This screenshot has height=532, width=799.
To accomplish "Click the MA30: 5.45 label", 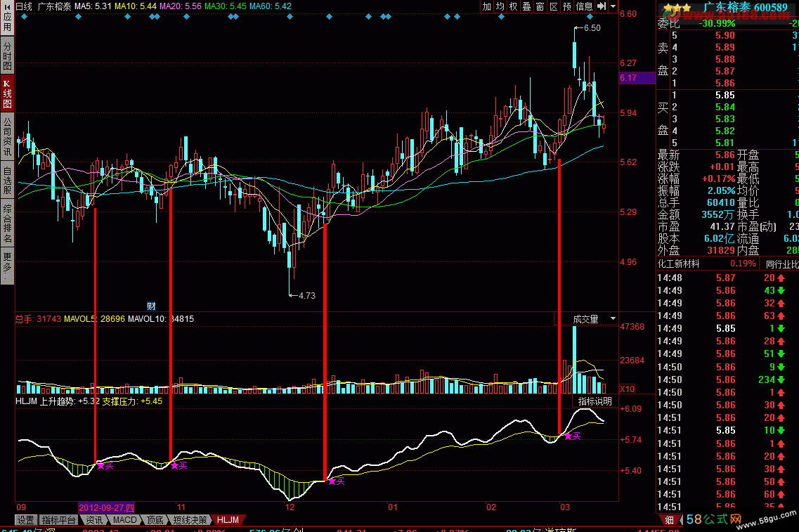I will tap(226, 6).
